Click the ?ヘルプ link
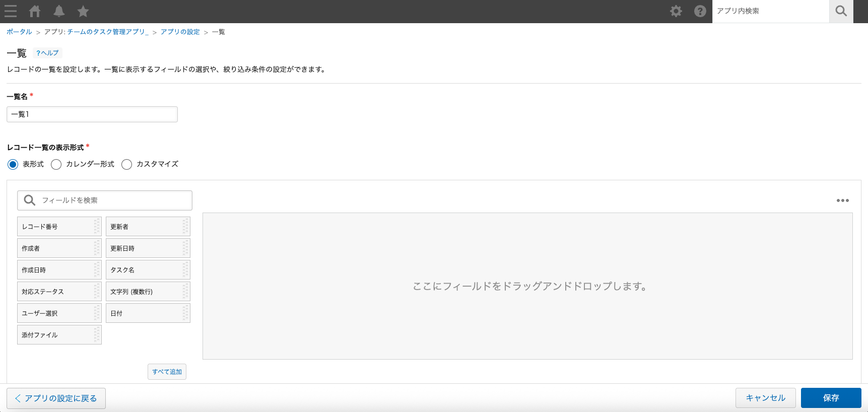This screenshot has width=868, height=412. [x=47, y=53]
